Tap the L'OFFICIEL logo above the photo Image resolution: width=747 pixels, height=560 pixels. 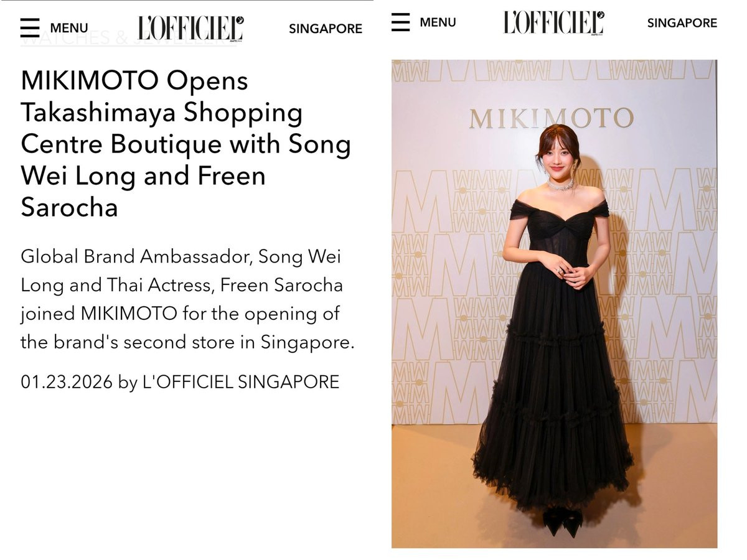(553, 22)
